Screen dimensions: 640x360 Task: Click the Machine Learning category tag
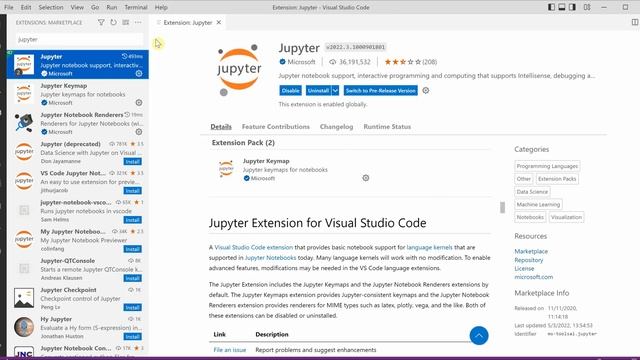click(x=538, y=204)
